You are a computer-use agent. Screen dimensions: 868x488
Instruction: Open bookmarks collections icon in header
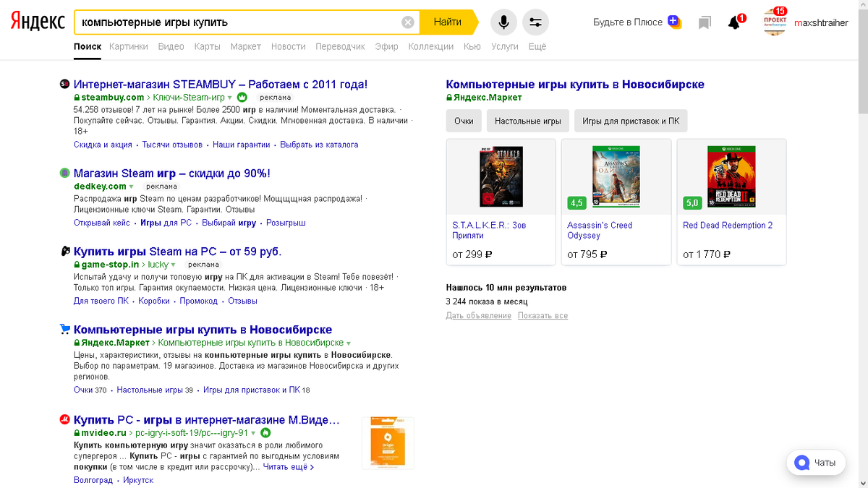point(705,22)
